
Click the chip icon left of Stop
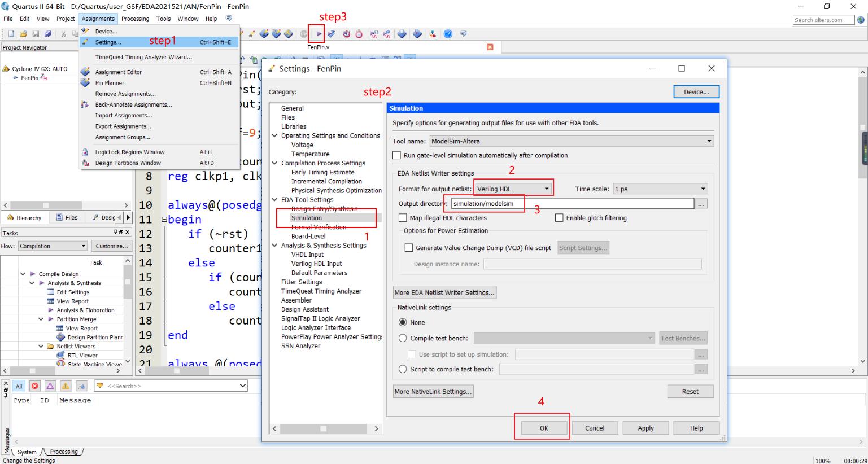pyautogui.click(x=289, y=34)
